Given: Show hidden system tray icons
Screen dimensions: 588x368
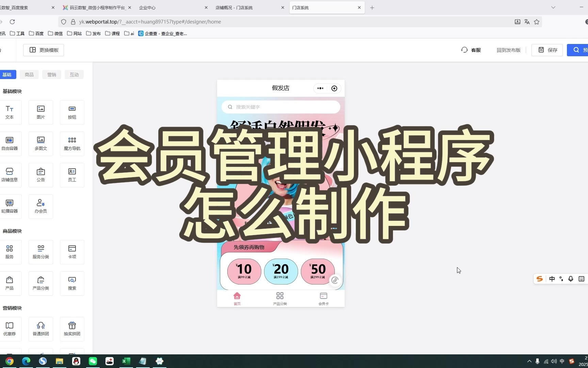Looking at the screenshot, I should tap(529, 361).
